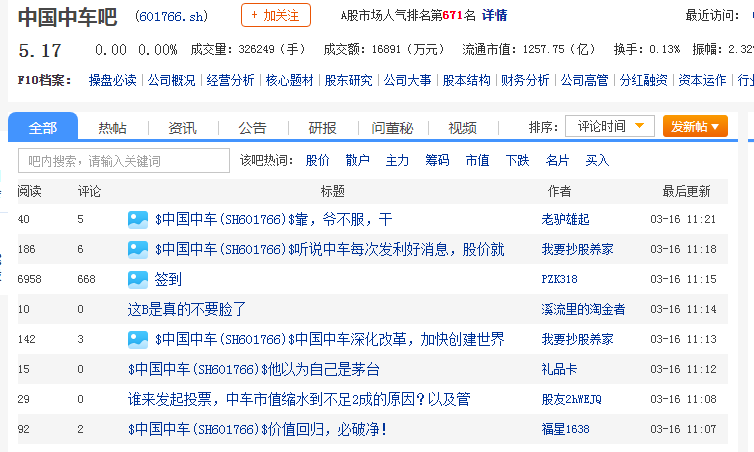Open post 价值回归，必破净！

[258, 429]
